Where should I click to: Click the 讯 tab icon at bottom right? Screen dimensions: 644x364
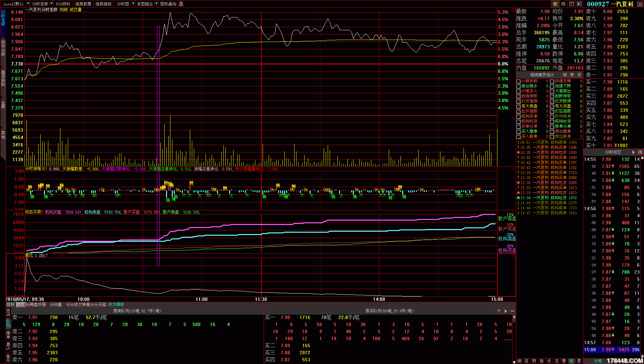pos(549,361)
